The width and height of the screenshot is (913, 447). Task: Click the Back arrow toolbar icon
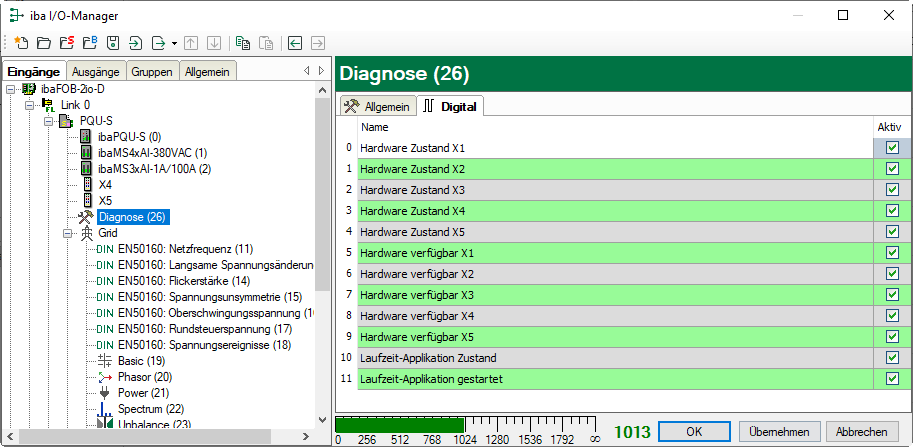point(295,43)
